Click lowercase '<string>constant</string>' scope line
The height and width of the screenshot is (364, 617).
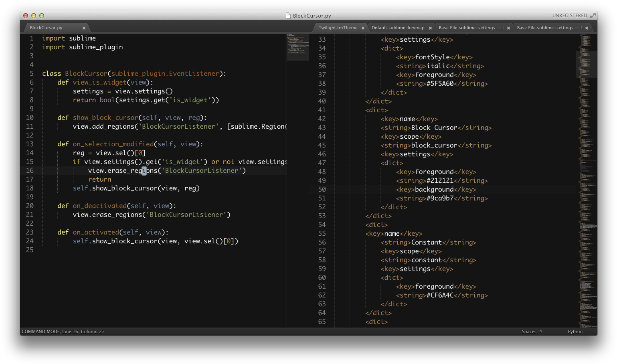(429, 260)
